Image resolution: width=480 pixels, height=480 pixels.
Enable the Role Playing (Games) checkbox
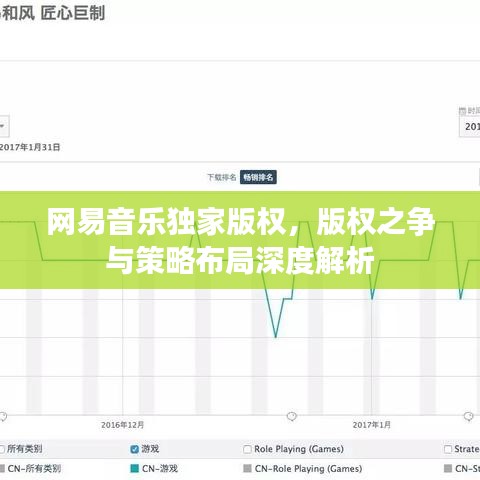tap(247, 449)
